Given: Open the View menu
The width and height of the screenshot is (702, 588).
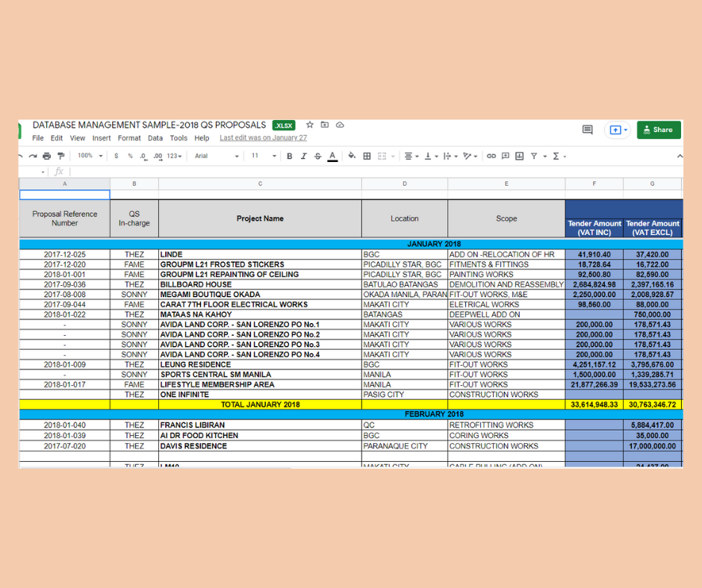Looking at the screenshot, I should tap(77, 138).
